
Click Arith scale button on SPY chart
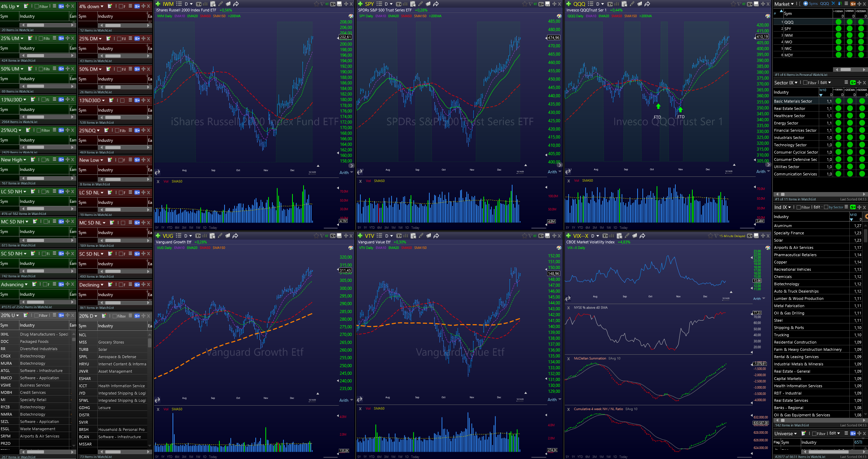(552, 172)
